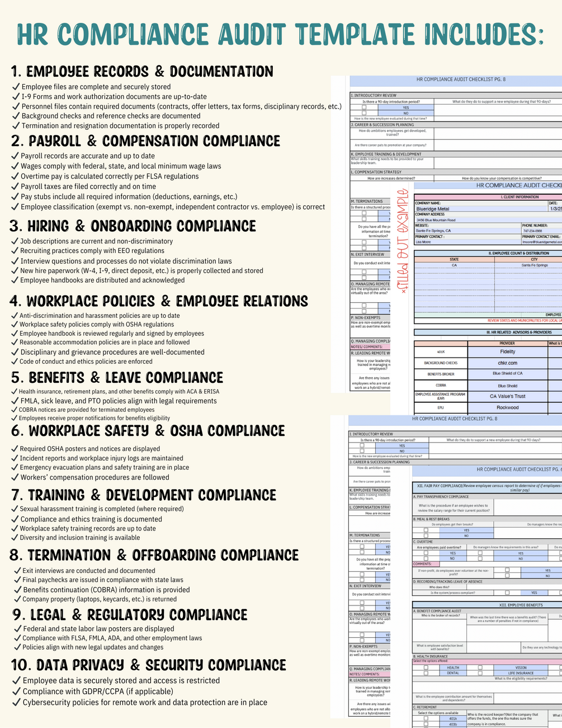Click the phone number field 747-234-0988
562x728 pixels.
coord(542,231)
